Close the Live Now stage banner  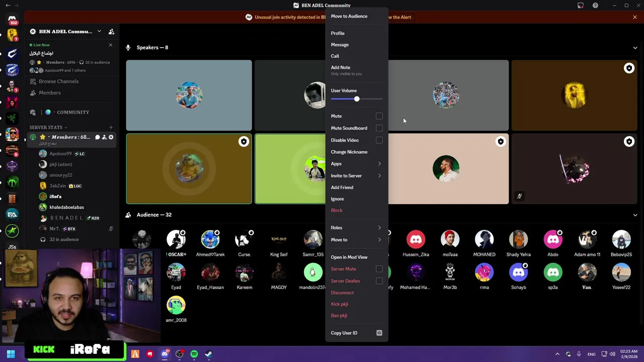point(111,45)
